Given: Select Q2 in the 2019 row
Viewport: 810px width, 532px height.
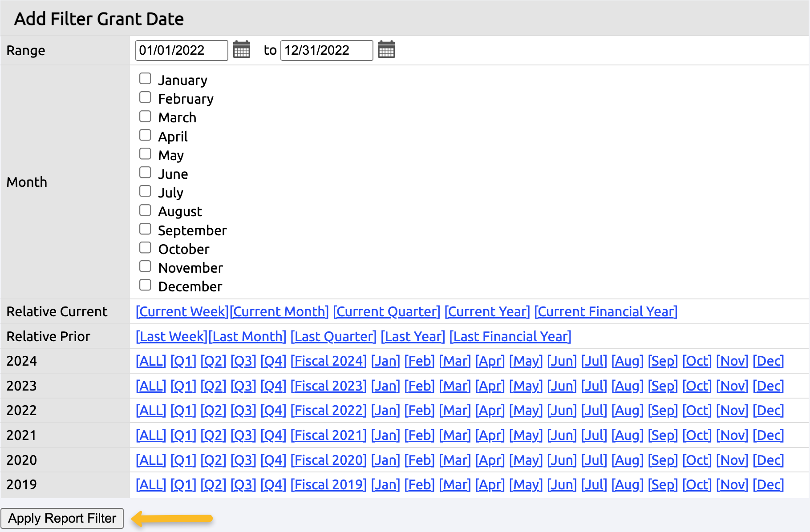Looking at the screenshot, I should 213,484.
